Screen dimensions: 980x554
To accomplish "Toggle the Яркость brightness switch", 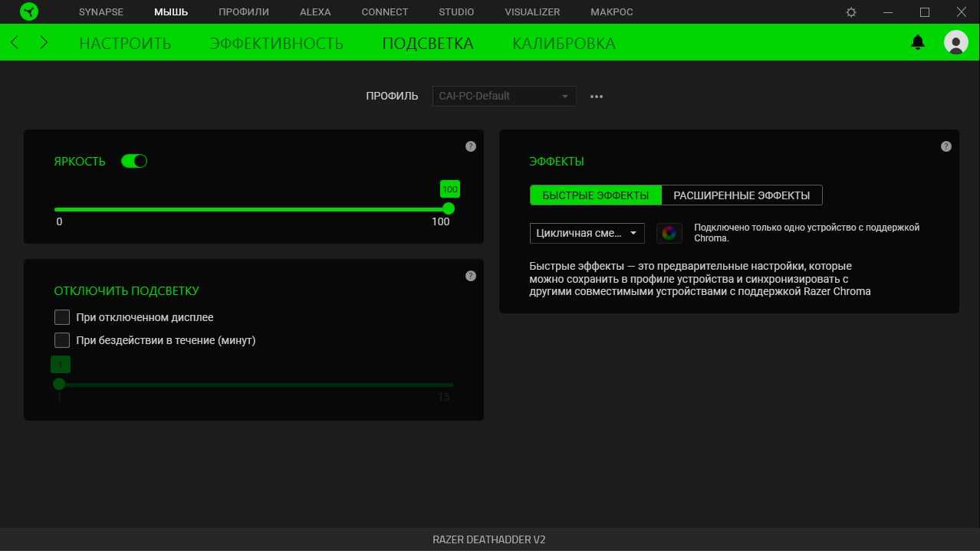I will (134, 161).
